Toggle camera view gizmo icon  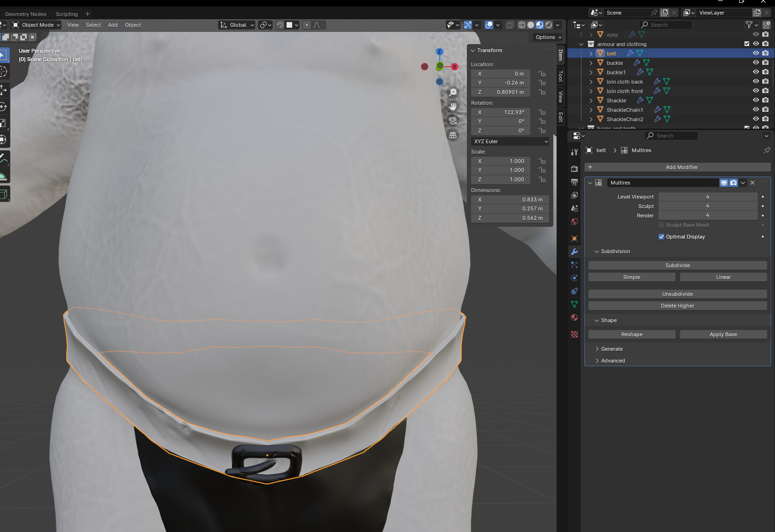453,121
